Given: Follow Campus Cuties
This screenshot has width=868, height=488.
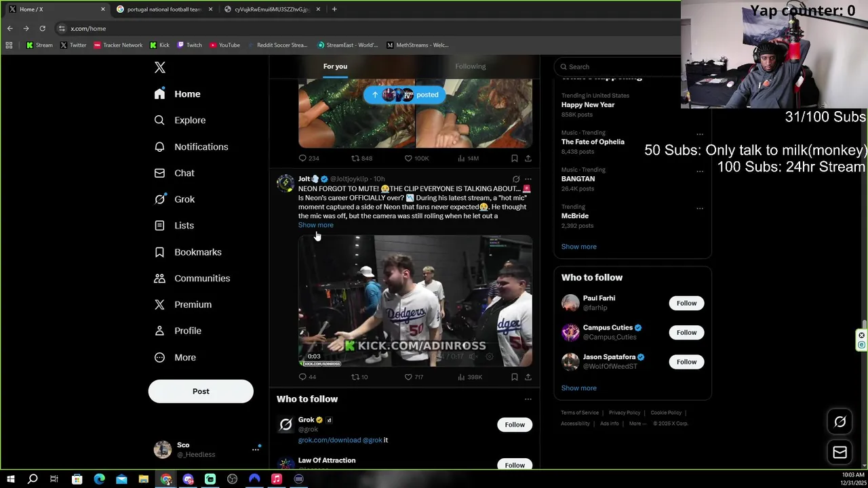Looking at the screenshot, I should (686, 332).
